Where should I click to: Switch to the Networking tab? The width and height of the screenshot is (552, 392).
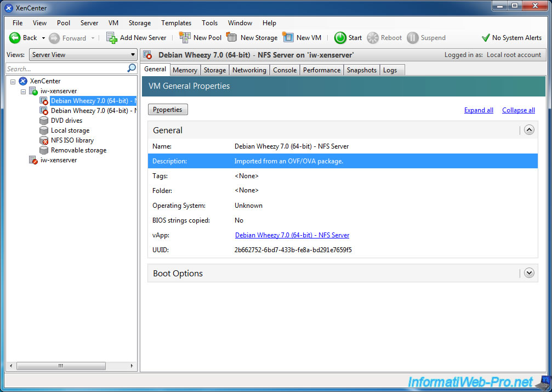pyautogui.click(x=249, y=70)
